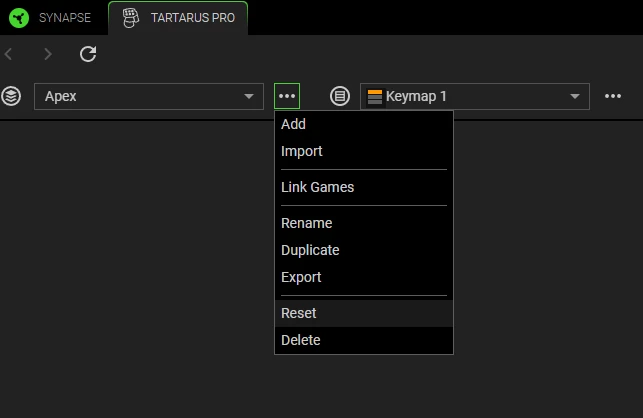Choose Reset from the profile menu
643x418 pixels.
point(364,313)
